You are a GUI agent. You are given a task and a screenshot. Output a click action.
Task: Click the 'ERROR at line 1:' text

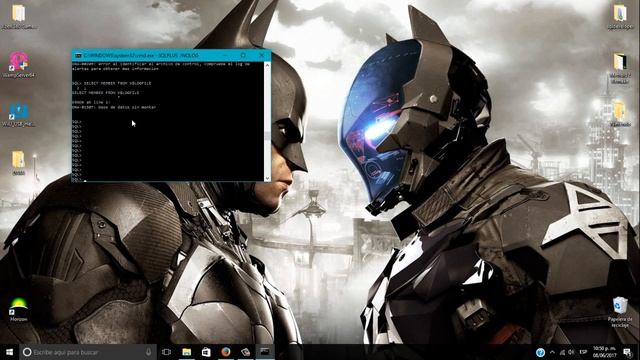pos(91,102)
